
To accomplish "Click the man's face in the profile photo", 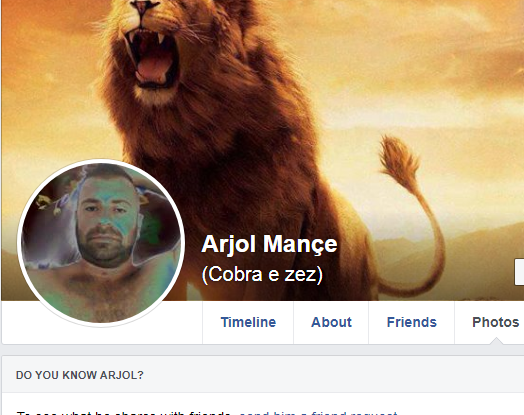I will [x=105, y=219].
